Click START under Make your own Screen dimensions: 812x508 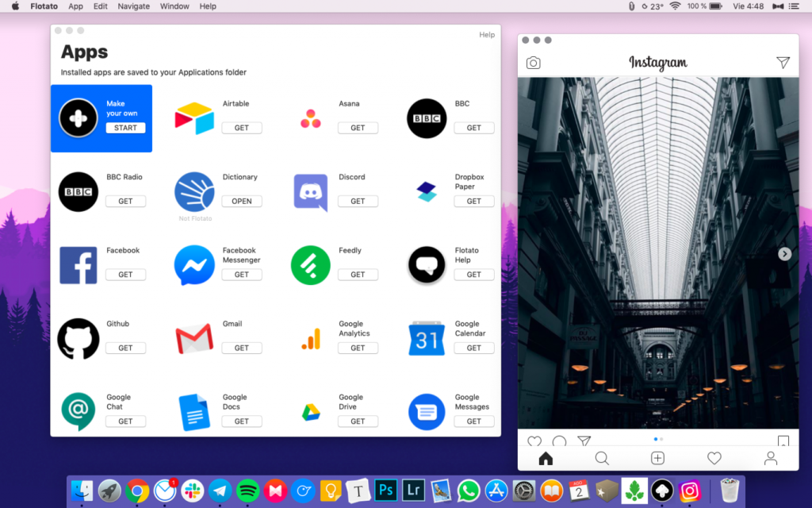125,128
